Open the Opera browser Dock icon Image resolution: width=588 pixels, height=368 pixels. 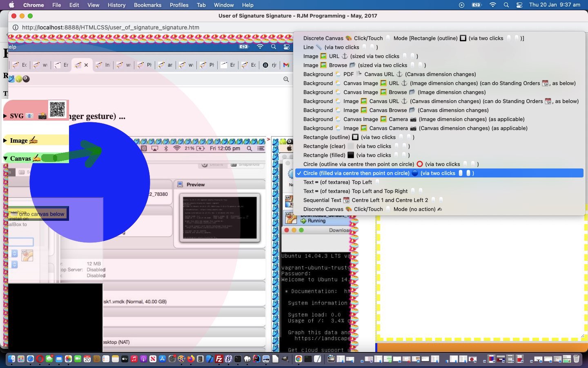(x=40, y=359)
